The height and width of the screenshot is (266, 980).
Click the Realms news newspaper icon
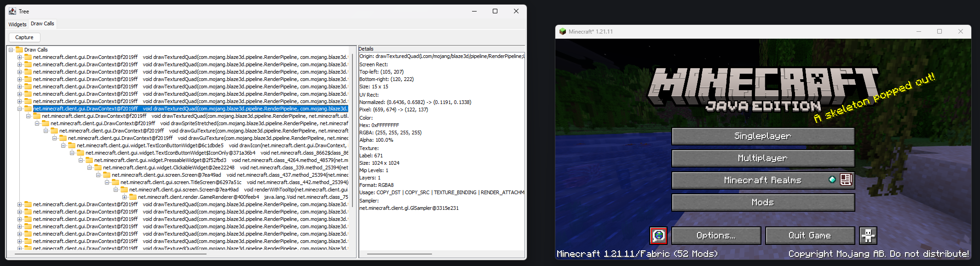point(846,179)
